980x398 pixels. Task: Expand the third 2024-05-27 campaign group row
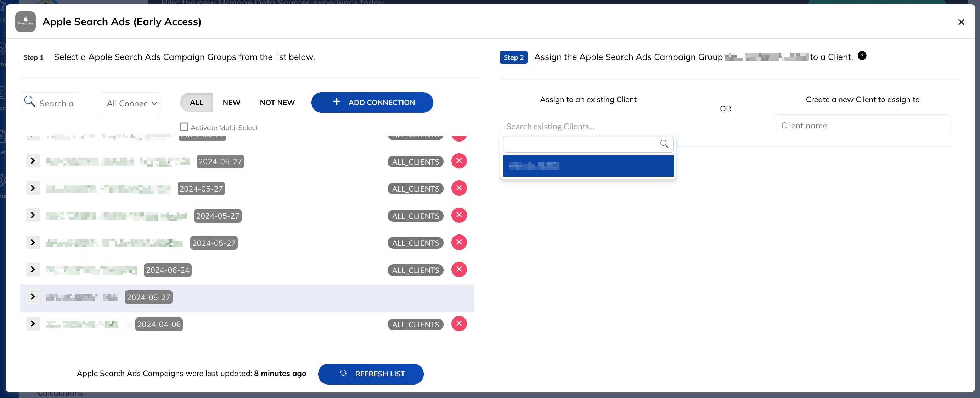33,215
